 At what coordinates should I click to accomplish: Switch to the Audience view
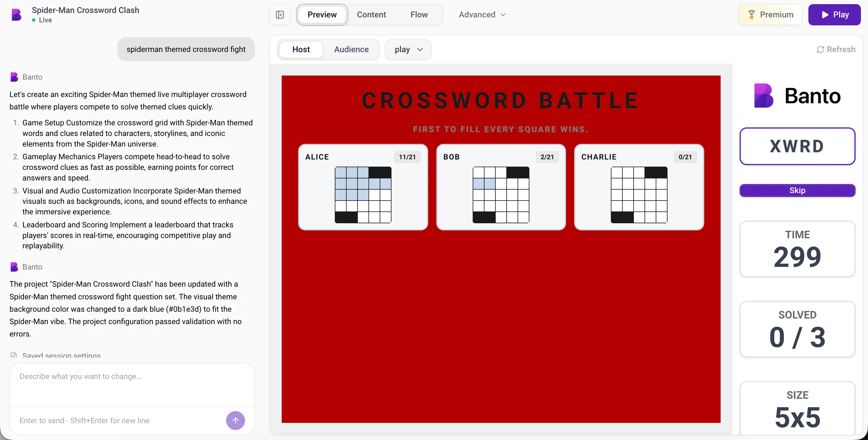[x=351, y=50]
